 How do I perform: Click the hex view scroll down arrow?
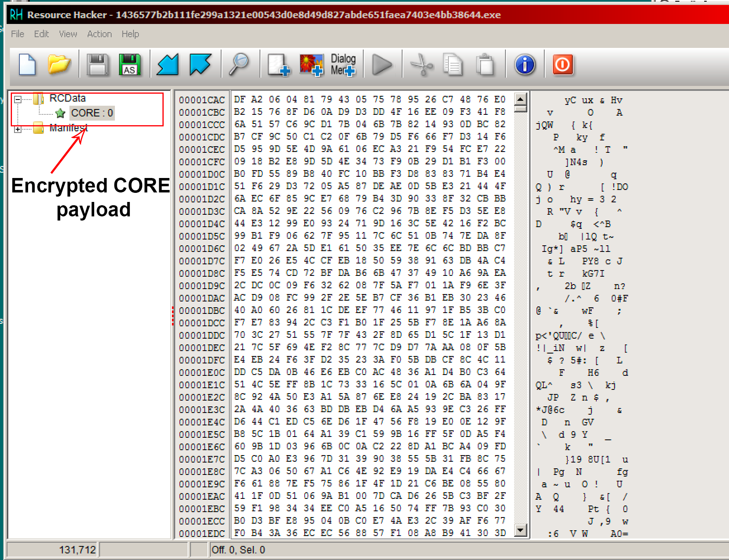(521, 530)
